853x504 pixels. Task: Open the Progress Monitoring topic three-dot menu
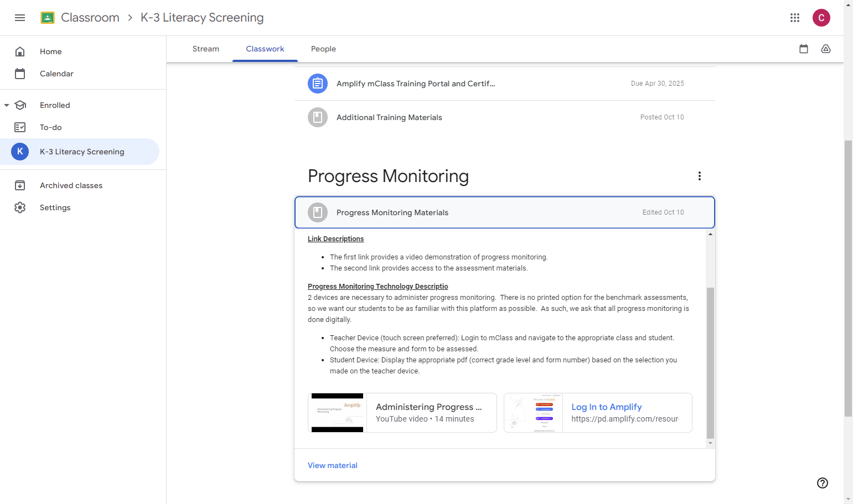tap(700, 176)
